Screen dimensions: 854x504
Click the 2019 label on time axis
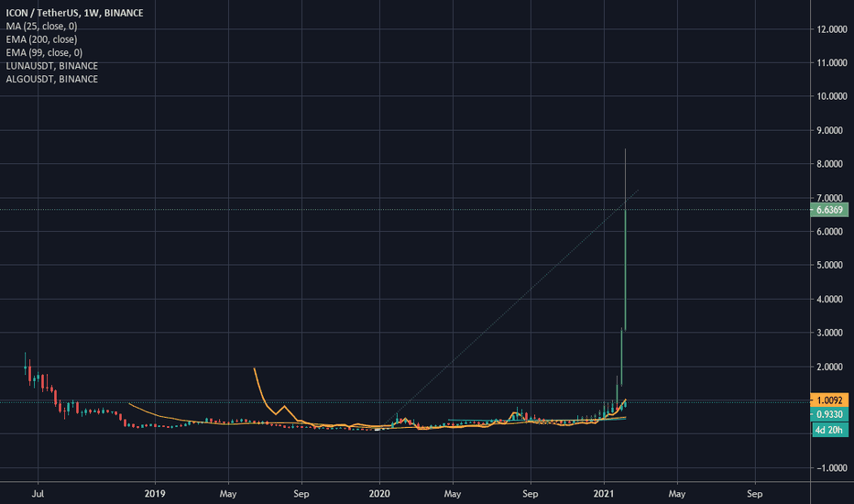click(155, 494)
